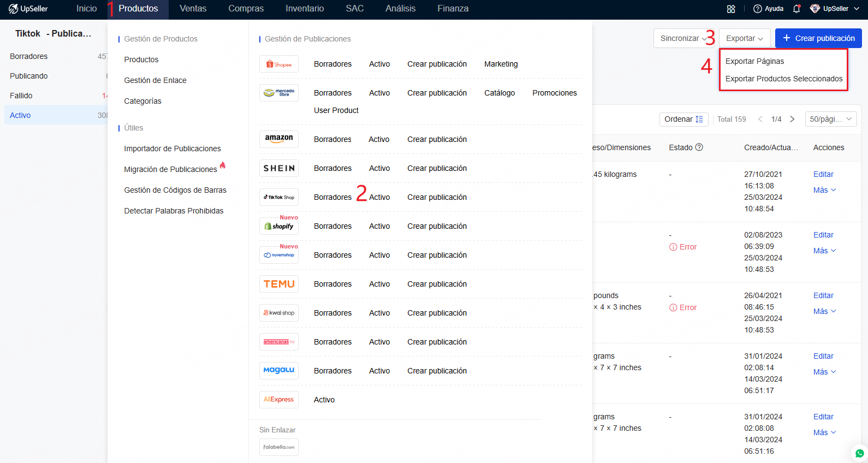Open the Inicio top menu
This screenshot has height=463, width=868.
(87, 9)
